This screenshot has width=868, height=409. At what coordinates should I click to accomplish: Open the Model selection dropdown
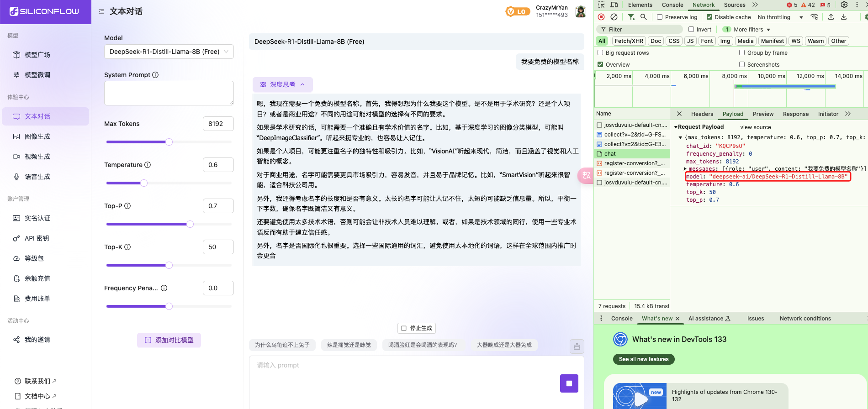(x=169, y=52)
